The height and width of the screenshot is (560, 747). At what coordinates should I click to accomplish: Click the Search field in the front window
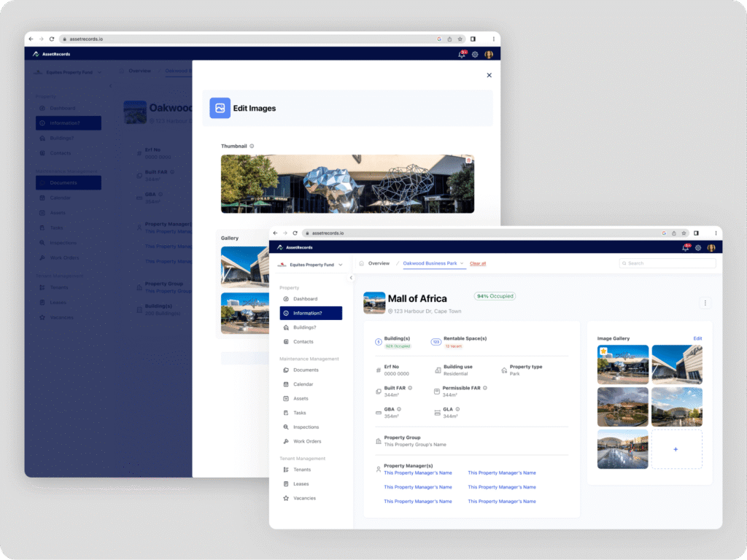coord(667,263)
